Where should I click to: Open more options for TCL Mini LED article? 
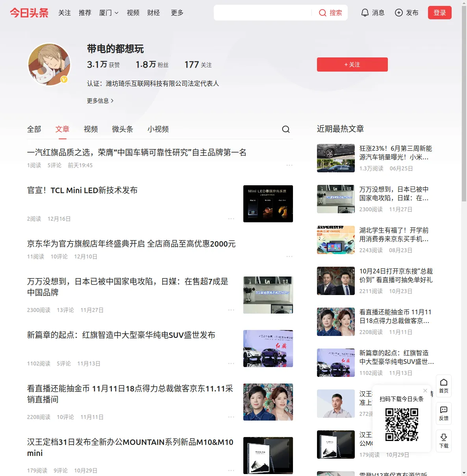pyautogui.click(x=231, y=219)
